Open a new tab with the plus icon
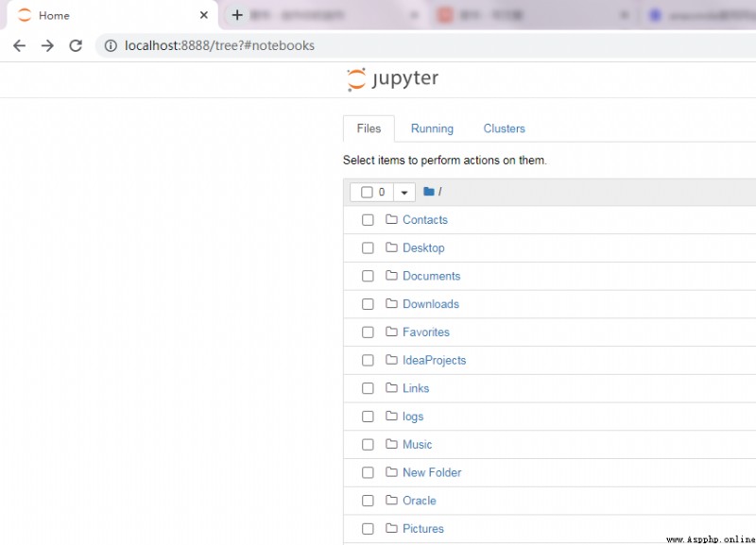 click(237, 15)
